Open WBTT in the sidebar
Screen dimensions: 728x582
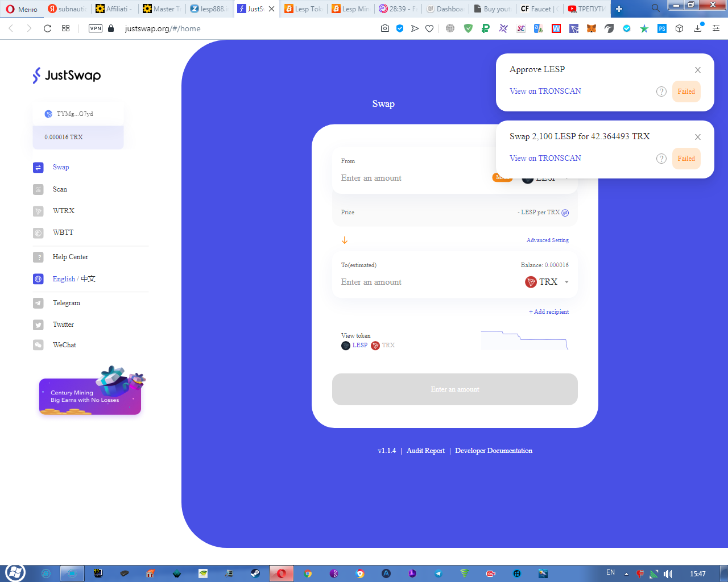[63, 232]
